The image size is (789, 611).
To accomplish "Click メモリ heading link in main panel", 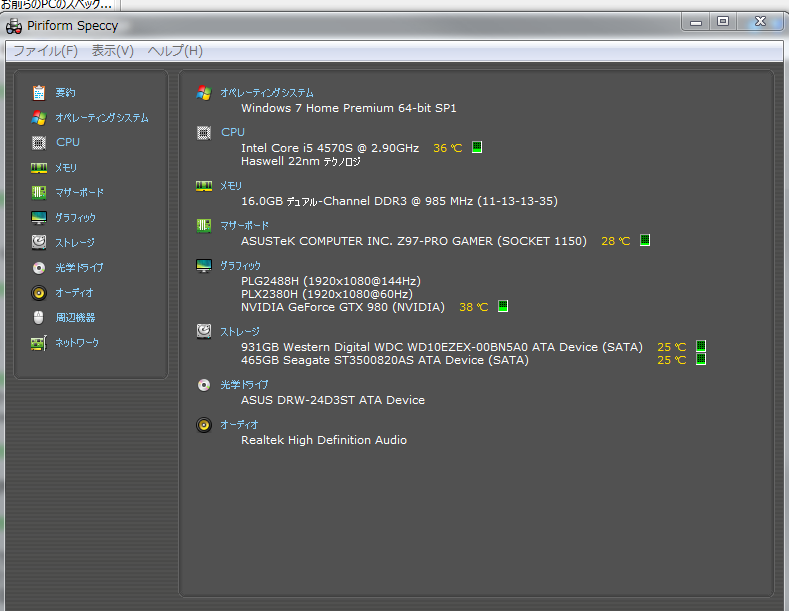I will click(231, 186).
